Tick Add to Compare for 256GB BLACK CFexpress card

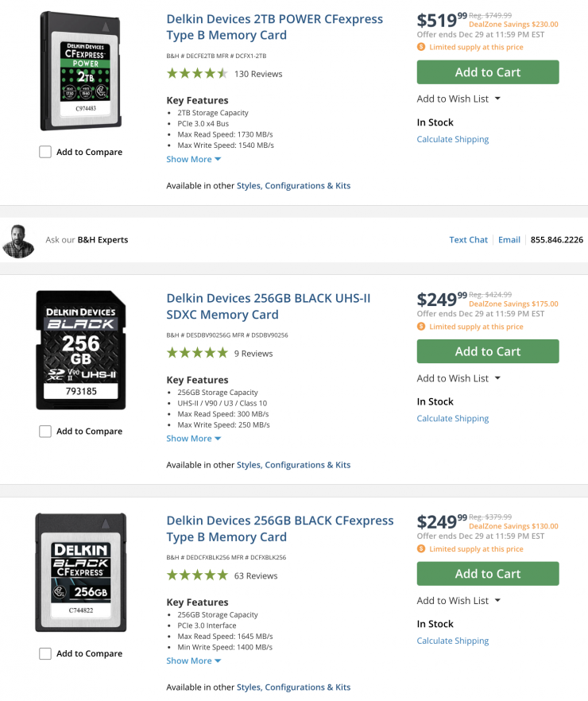coord(45,653)
